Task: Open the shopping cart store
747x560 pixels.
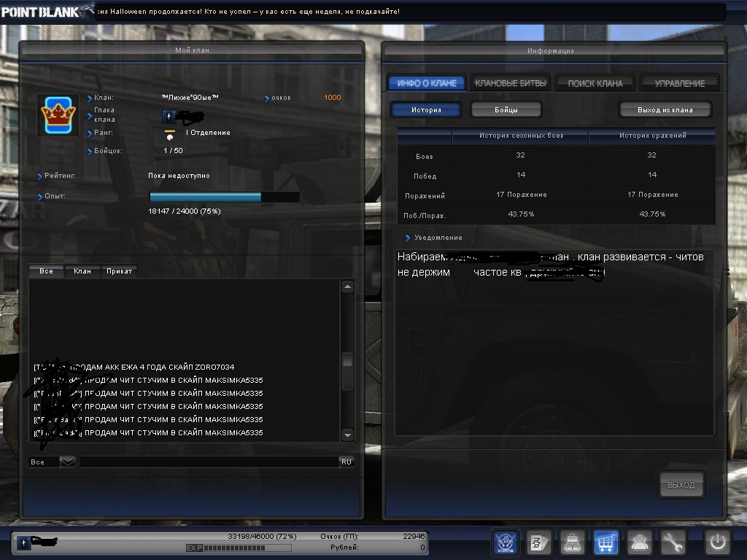Action: pyautogui.click(x=607, y=542)
